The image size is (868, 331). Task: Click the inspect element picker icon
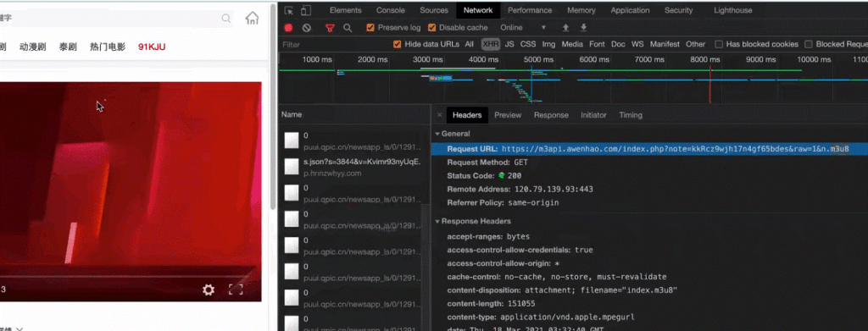coord(288,10)
